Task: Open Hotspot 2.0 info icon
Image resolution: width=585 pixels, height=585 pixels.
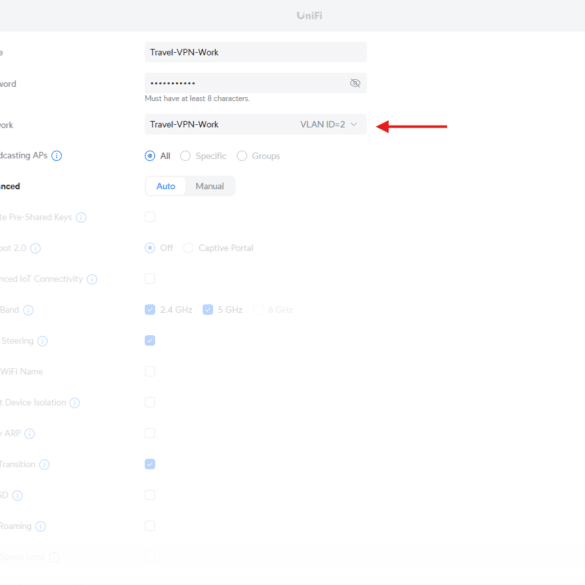Action: coord(35,248)
